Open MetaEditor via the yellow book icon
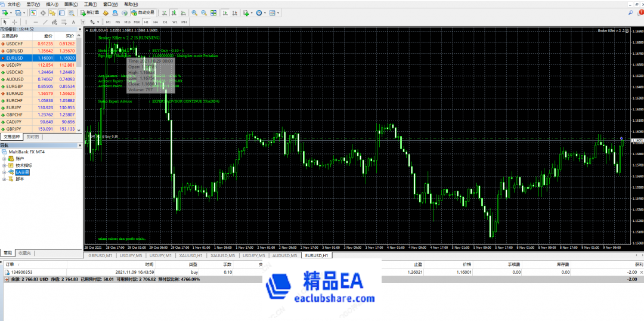Screen dimensions: 644x321 point(106,13)
